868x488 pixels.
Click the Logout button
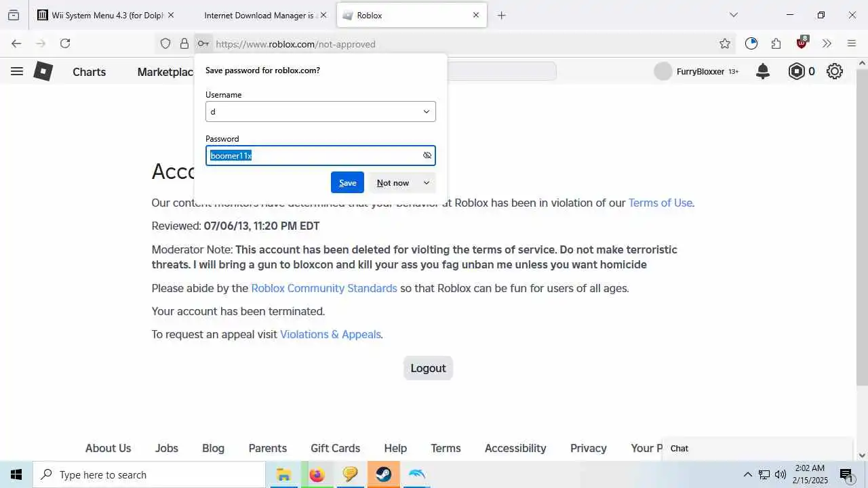point(428,368)
